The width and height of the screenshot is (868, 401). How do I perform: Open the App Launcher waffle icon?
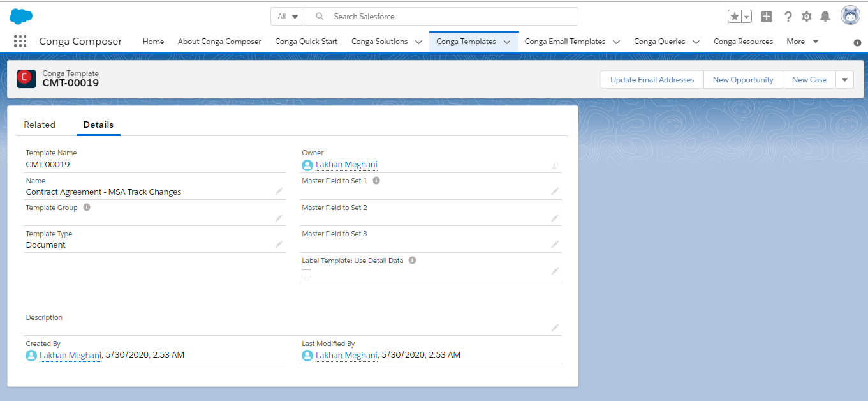[x=20, y=41]
